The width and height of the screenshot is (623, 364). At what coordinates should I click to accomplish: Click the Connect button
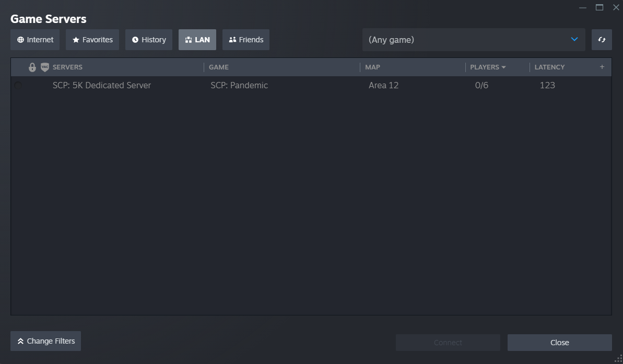tap(448, 343)
